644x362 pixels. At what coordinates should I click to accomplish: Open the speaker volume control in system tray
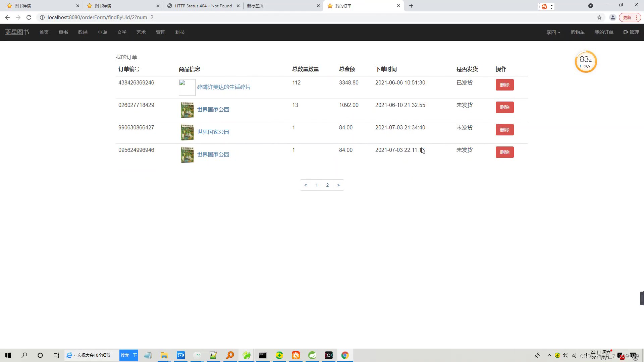coord(565,355)
